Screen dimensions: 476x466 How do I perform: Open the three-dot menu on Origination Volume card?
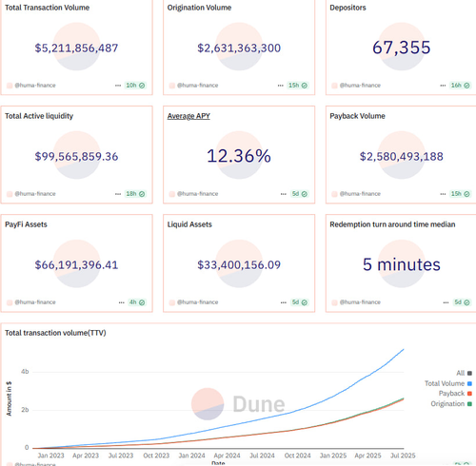click(280, 86)
